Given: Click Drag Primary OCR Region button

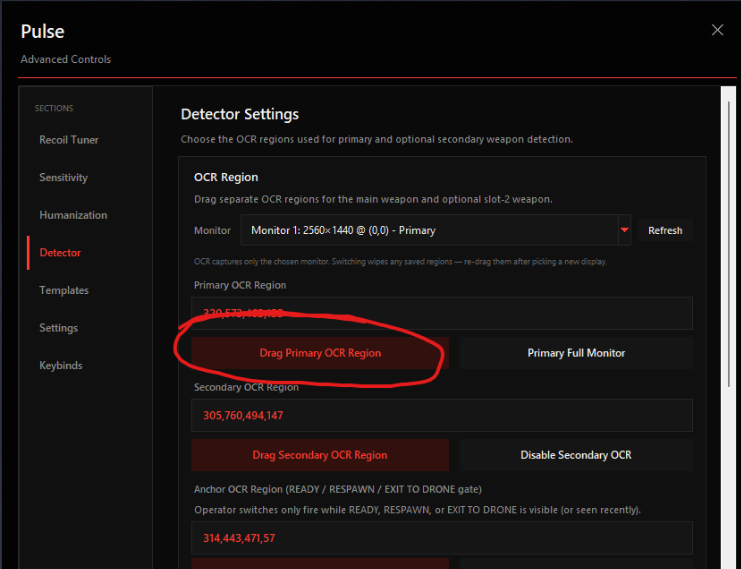Looking at the screenshot, I should coord(320,353).
